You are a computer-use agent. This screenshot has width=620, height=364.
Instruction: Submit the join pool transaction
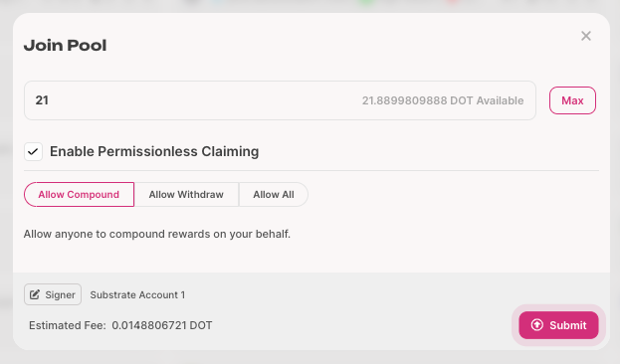(x=558, y=325)
